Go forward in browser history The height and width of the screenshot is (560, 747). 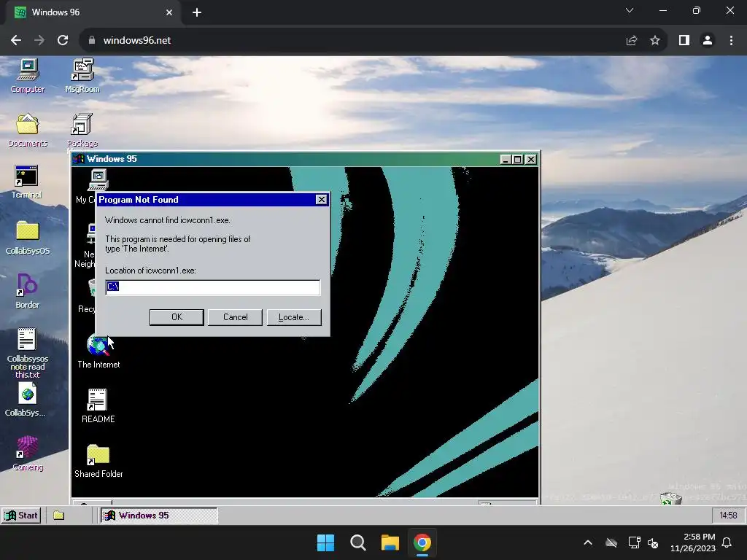(39, 41)
